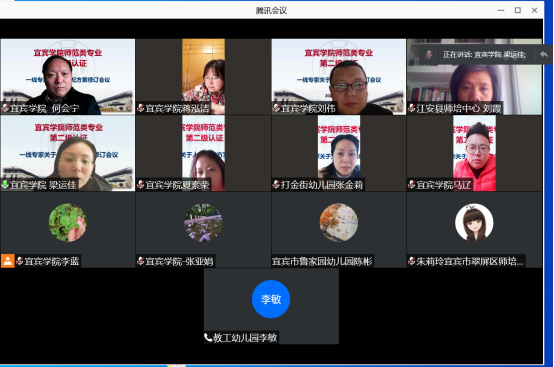This screenshot has width=554, height=367.
Task: Select the video tile of 江安县师培中心 刘霞
Action: [x=474, y=77]
